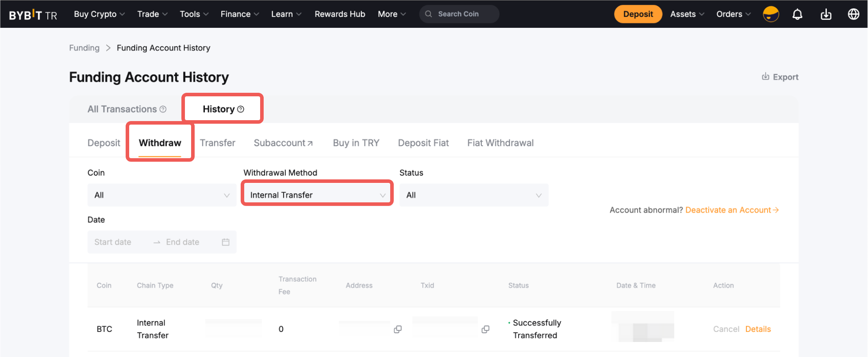Copy the address in BTC row
The height and width of the screenshot is (357, 868).
[x=398, y=329]
